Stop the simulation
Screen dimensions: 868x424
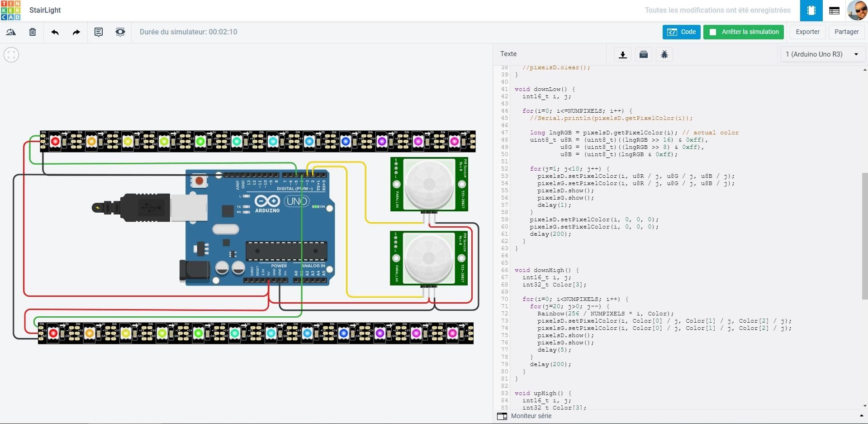click(x=745, y=32)
